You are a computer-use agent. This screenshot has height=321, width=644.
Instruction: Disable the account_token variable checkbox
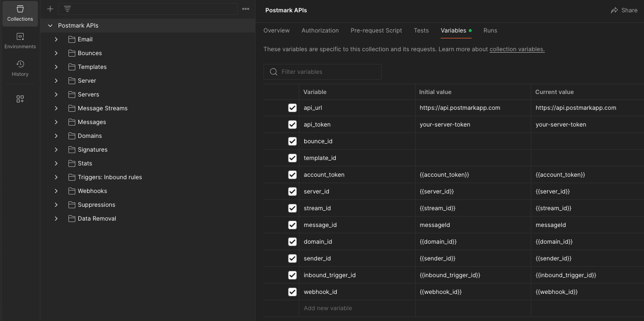pyautogui.click(x=292, y=175)
